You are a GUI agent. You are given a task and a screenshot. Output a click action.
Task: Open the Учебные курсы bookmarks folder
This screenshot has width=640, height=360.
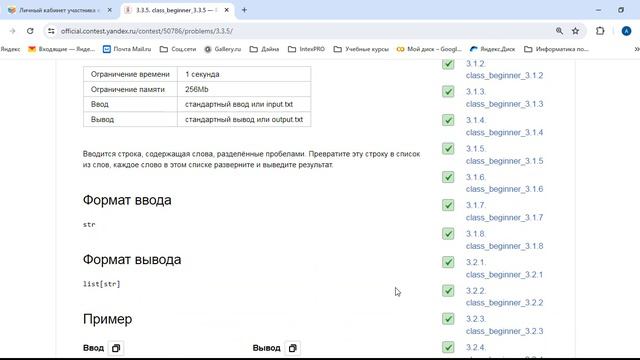(361, 49)
